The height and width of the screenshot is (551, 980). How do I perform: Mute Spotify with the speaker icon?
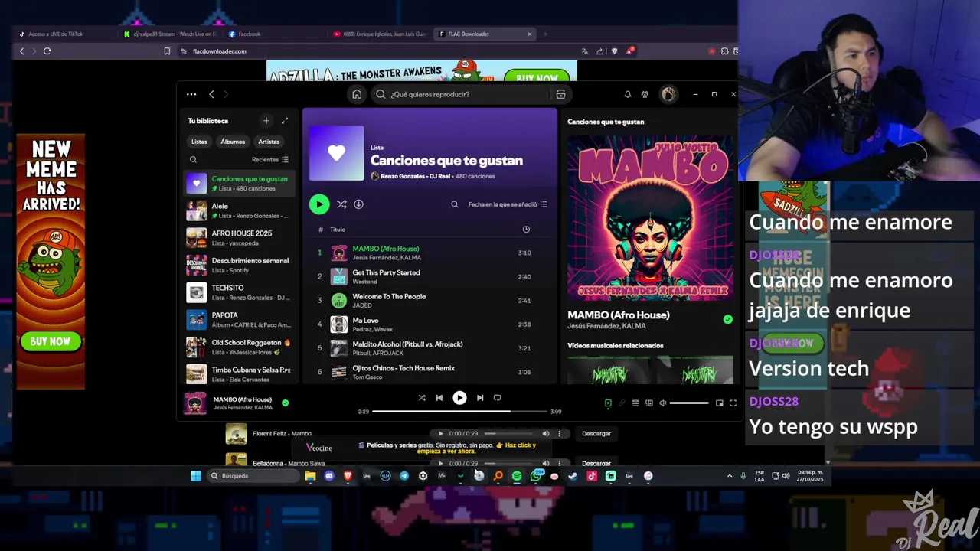pos(663,403)
